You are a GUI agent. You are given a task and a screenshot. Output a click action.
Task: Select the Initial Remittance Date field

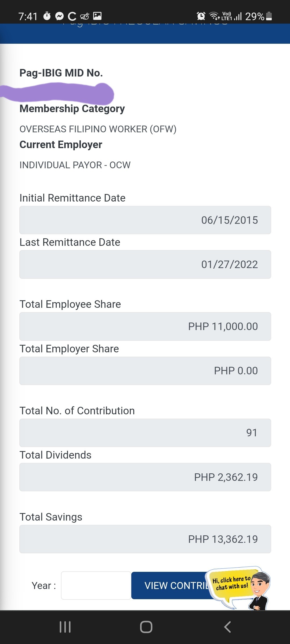pos(145,220)
